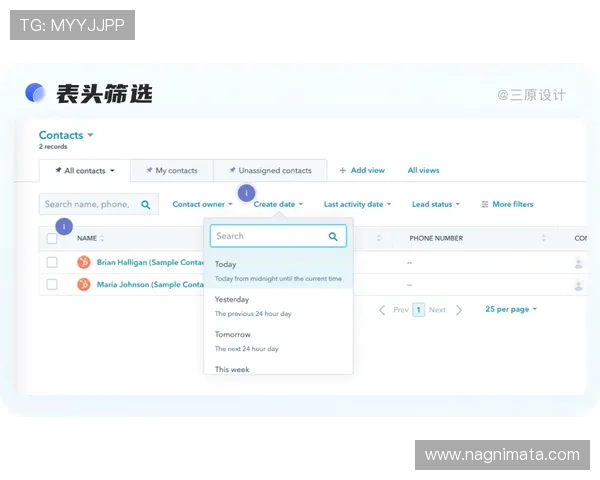This screenshot has width=600, height=480.
Task: Click the sliders icon beside More filters
Action: (x=484, y=204)
